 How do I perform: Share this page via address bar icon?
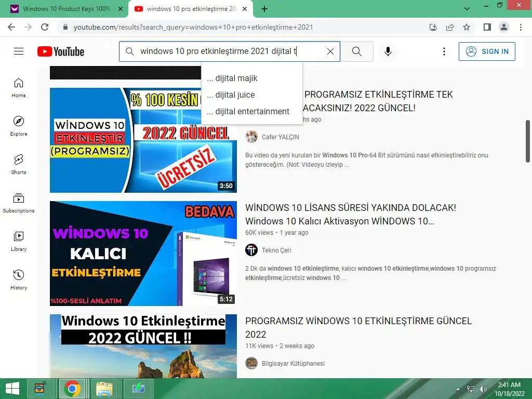[x=450, y=27]
